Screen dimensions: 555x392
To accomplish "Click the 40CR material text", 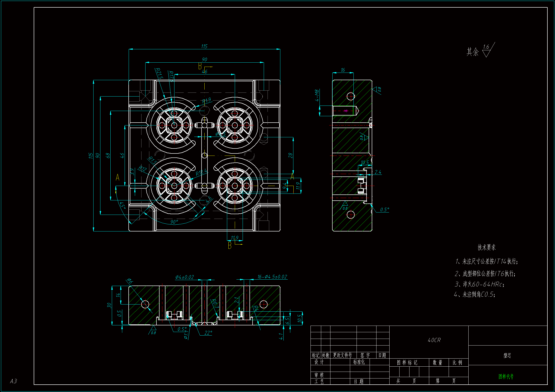I will (434, 340).
